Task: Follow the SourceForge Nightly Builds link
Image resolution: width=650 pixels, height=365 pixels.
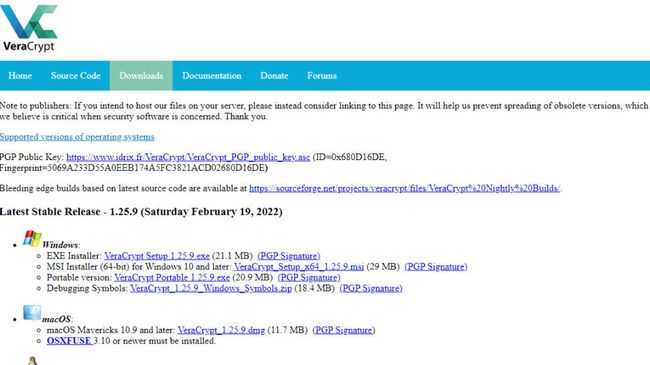Action: 405,188
